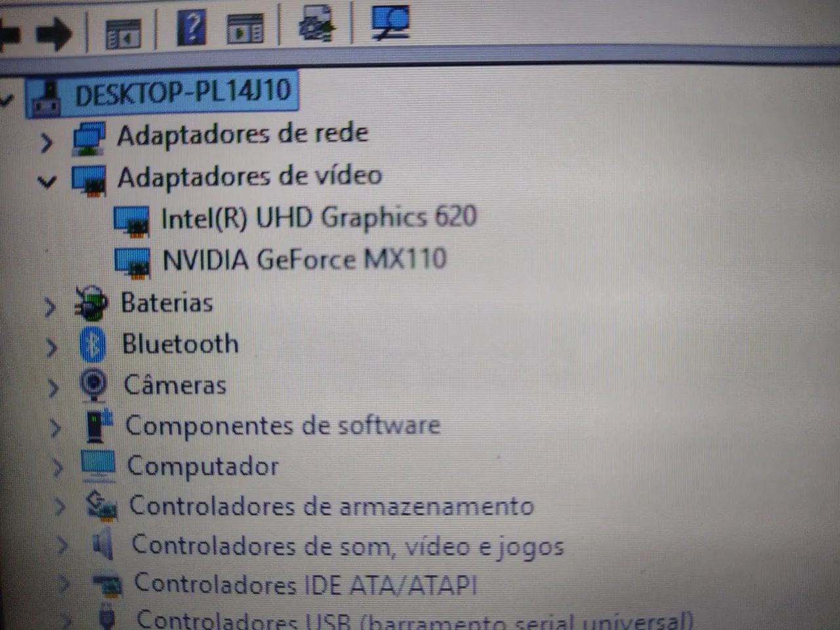Expand Controladores de som, vídeo e jogos

62,546
